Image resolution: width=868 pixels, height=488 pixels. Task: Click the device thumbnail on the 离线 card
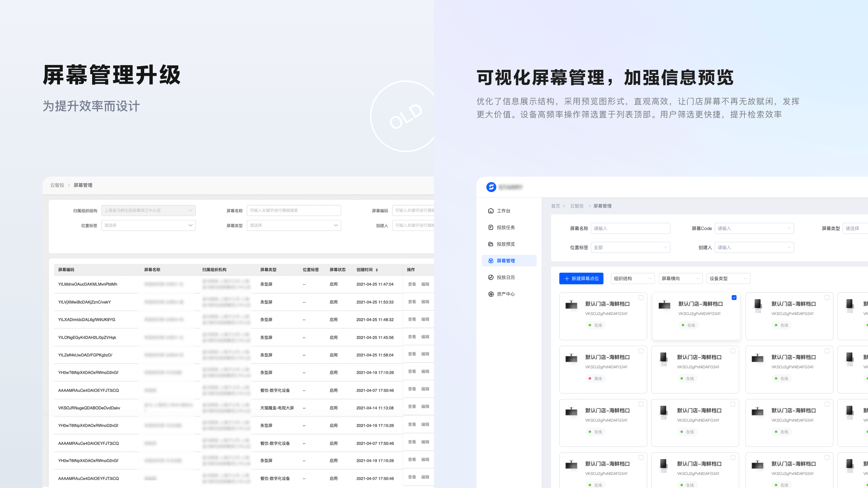pyautogui.click(x=571, y=358)
